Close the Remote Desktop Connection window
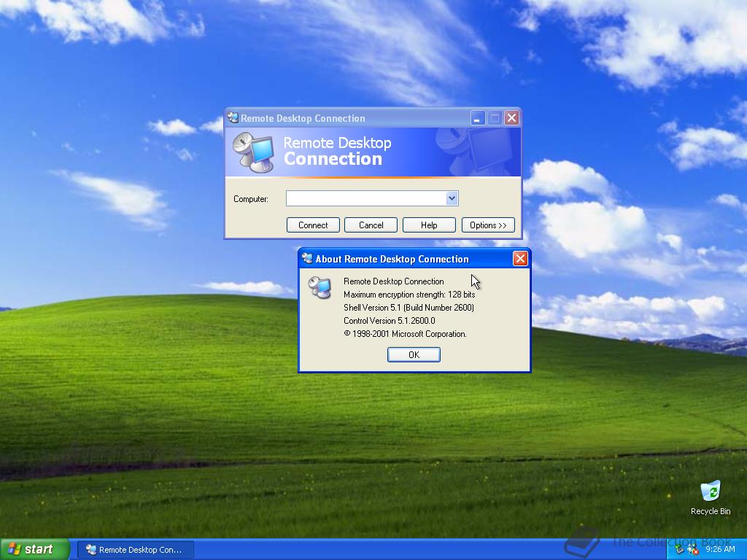 (511, 117)
